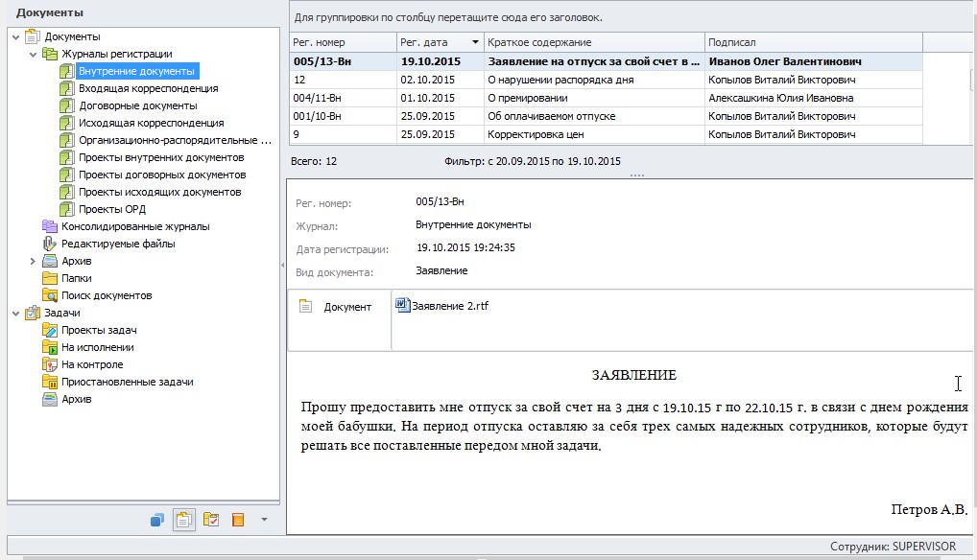
Task: Click the Проекты задач icon under Задачи
Action: [49, 330]
